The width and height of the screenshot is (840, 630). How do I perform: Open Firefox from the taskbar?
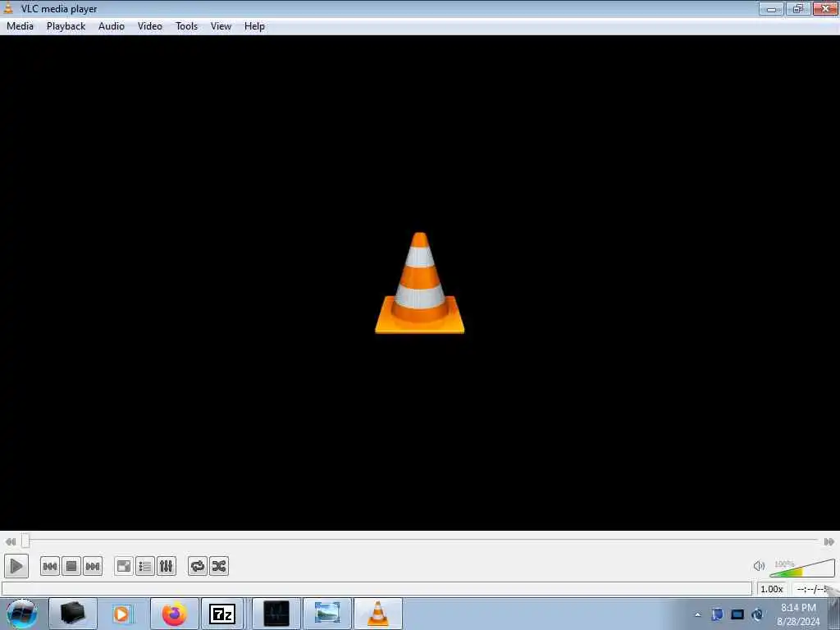174,614
